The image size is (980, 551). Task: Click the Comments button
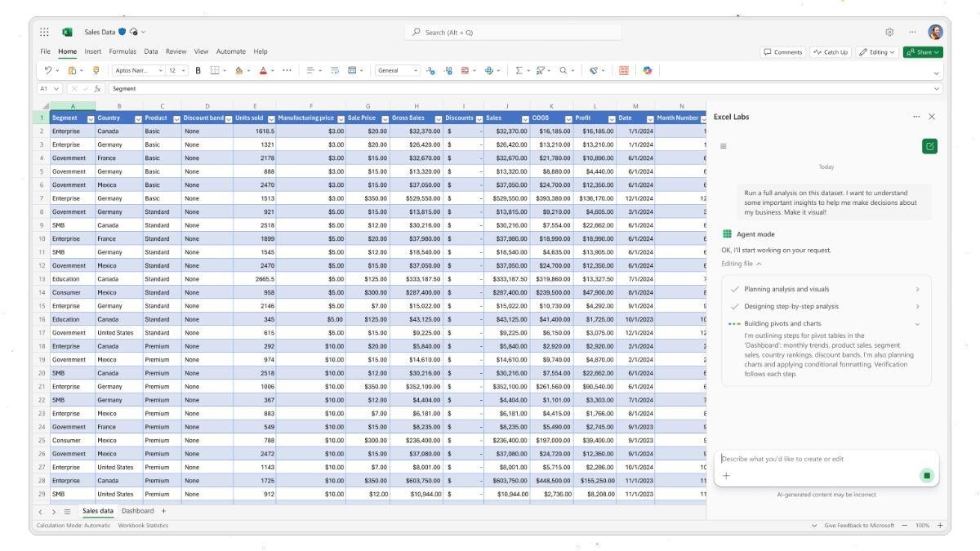coord(782,52)
